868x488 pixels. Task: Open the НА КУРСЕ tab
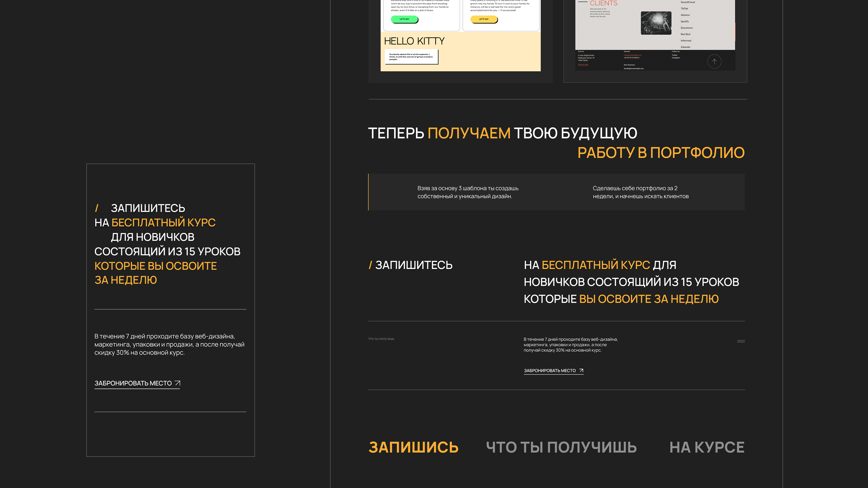click(x=706, y=447)
